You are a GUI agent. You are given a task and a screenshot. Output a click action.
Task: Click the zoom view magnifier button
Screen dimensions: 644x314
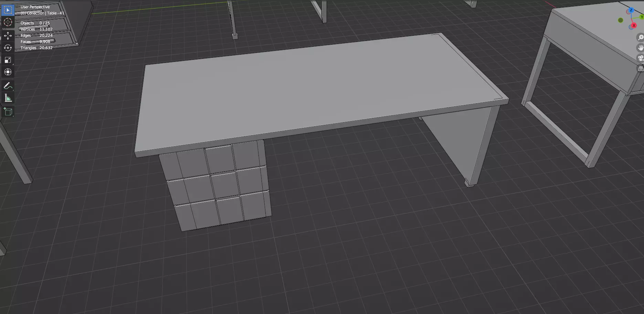(640, 37)
